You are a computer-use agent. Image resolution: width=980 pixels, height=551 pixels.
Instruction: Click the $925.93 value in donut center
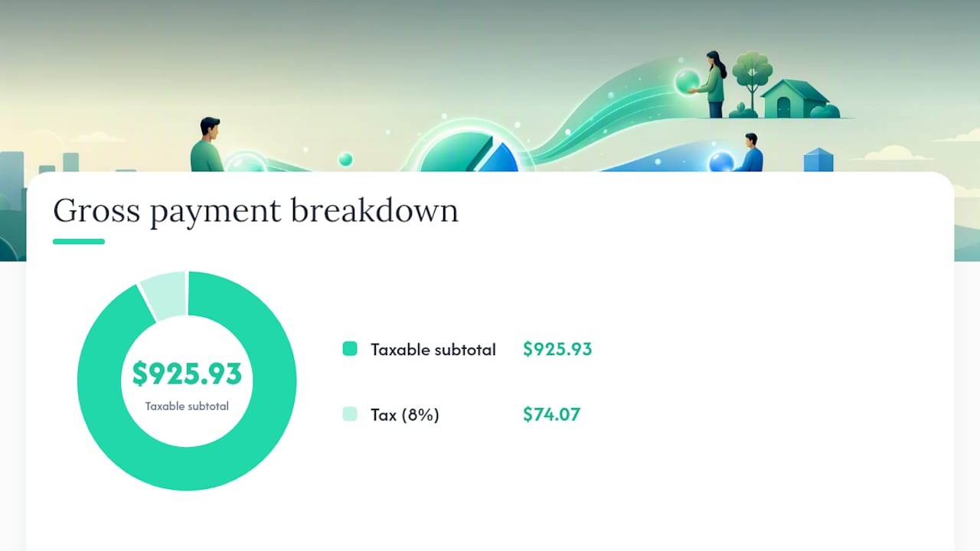187,373
